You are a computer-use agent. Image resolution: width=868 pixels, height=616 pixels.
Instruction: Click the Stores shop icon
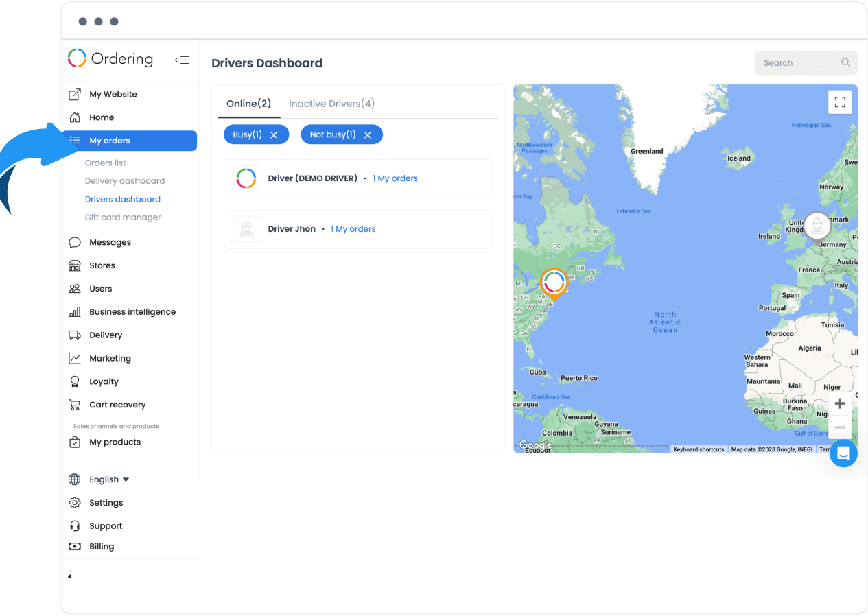pos(75,265)
